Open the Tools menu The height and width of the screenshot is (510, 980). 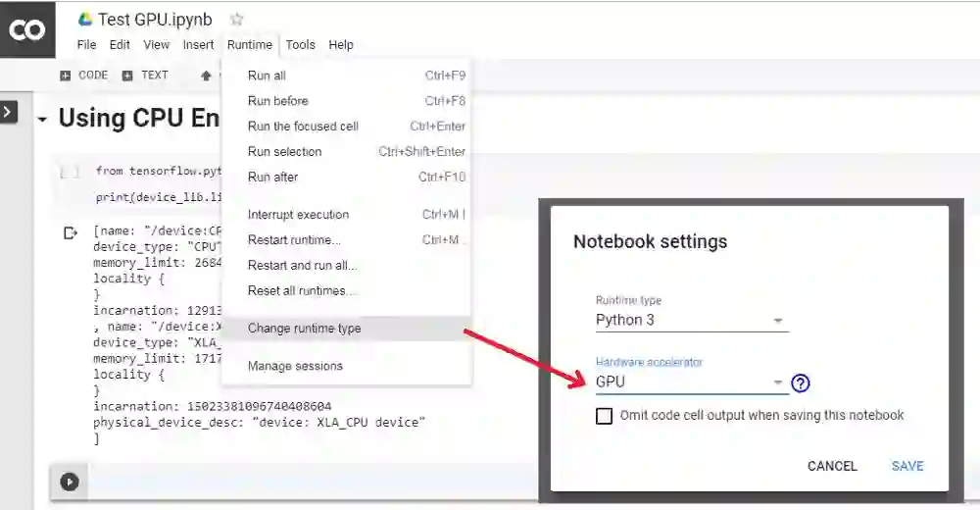point(300,44)
